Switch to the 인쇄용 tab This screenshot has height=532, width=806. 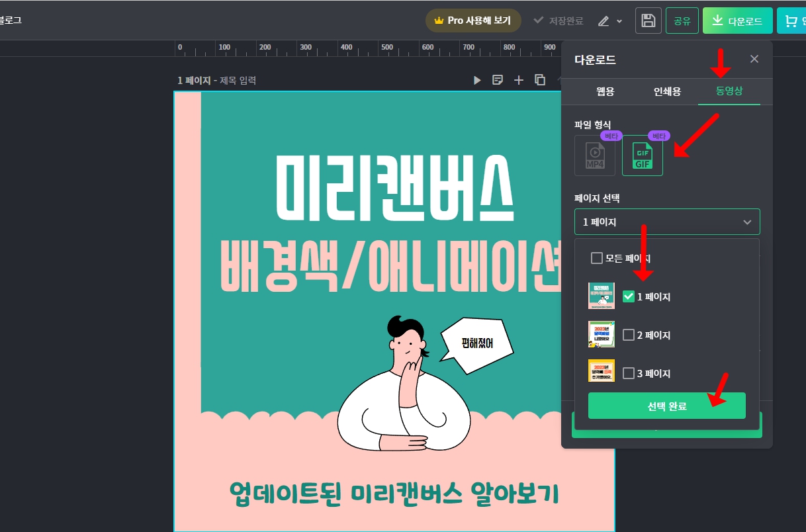[x=667, y=91]
